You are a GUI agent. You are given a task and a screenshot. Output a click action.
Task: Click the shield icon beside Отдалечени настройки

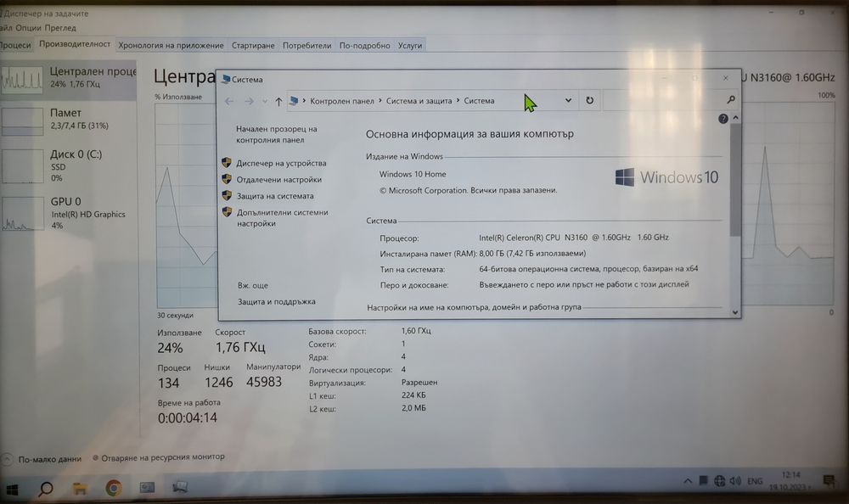pyautogui.click(x=227, y=179)
